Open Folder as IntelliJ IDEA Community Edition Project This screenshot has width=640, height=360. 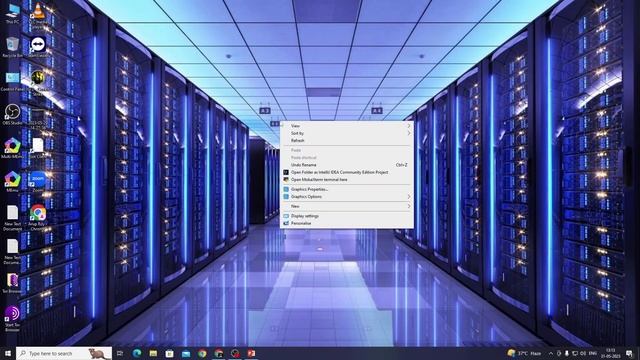(347, 172)
